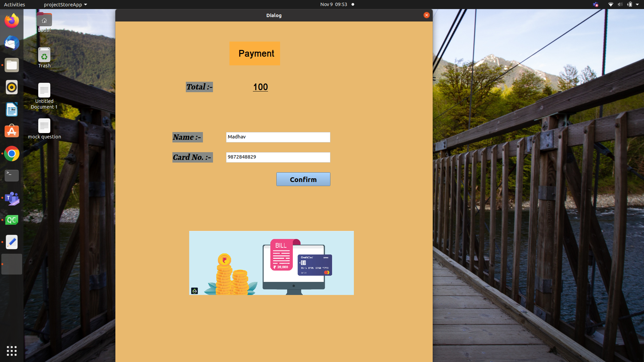The height and width of the screenshot is (362, 644).
Task: Click into the Name input field
Action: tap(278, 137)
